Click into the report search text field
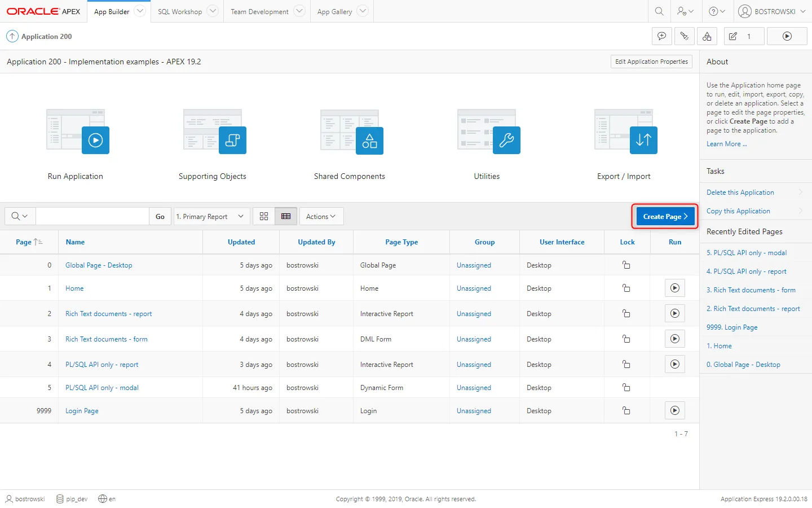812x508 pixels. click(92, 216)
